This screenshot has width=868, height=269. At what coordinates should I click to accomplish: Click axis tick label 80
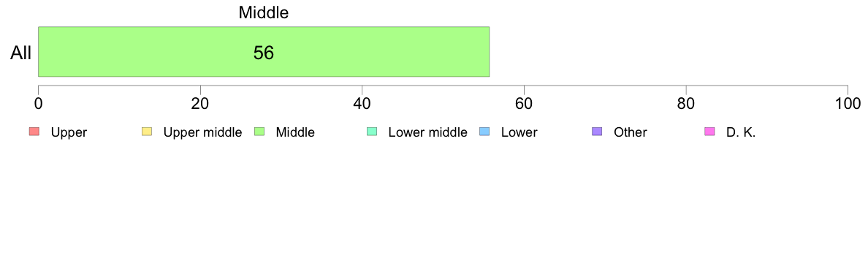click(686, 104)
